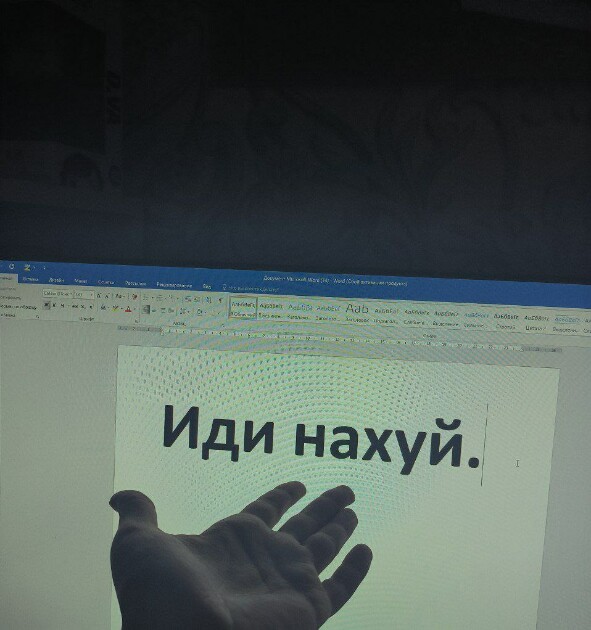The image size is (591, 630).
Task: Open the Рецензирование ribbon tab
Action: pyautogui.click(x=174, y=285)
